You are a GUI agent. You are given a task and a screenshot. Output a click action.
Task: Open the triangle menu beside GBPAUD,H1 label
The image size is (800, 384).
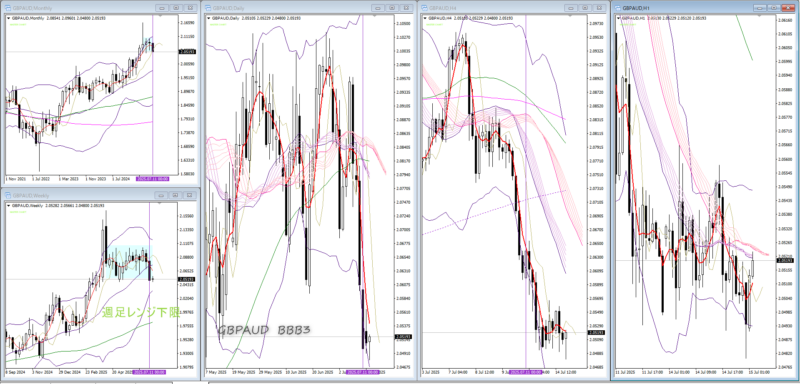(x=619, y=18)
